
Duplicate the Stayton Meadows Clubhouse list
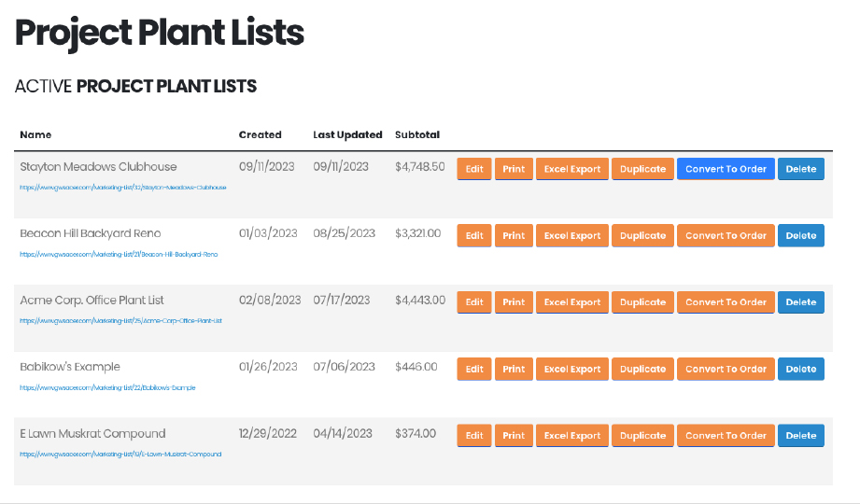[x=642, y=169]
